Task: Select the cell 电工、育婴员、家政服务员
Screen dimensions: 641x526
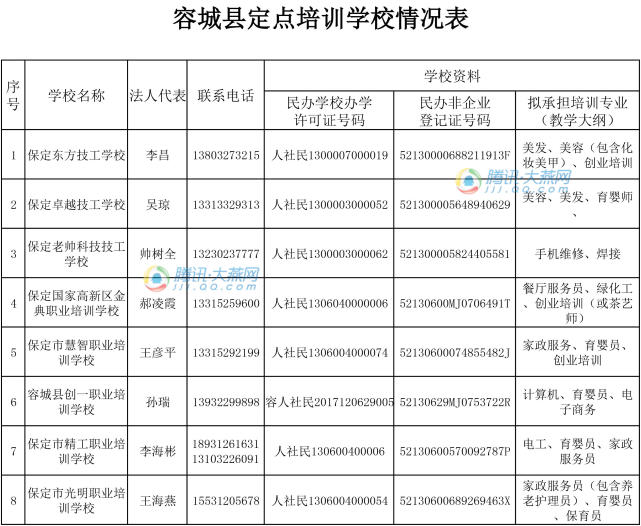Action: [578, 451]
